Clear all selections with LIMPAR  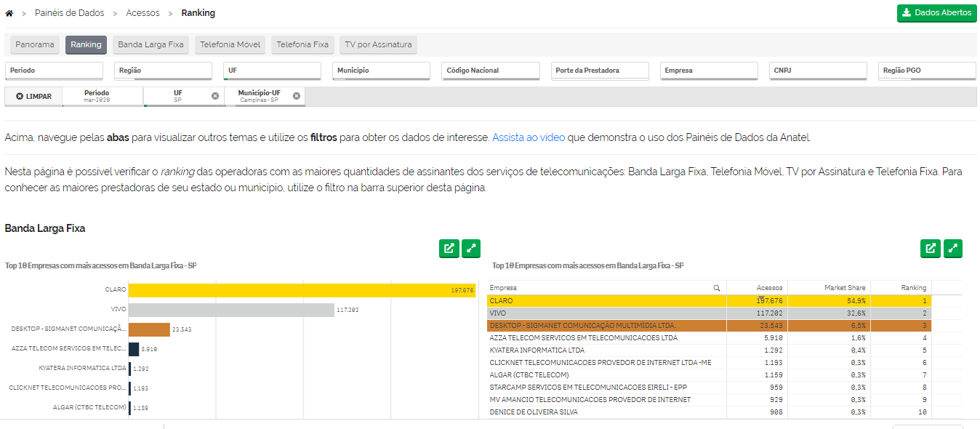tap(33, 97)
